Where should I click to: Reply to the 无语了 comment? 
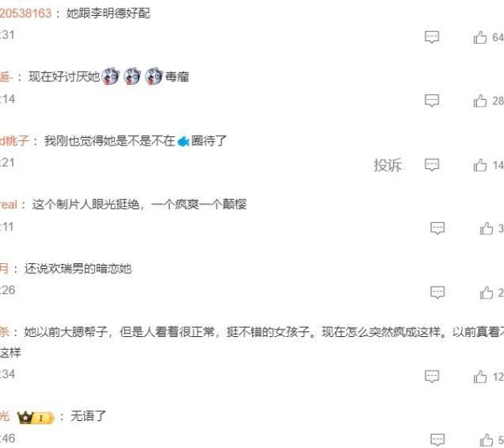pos(438,440)
